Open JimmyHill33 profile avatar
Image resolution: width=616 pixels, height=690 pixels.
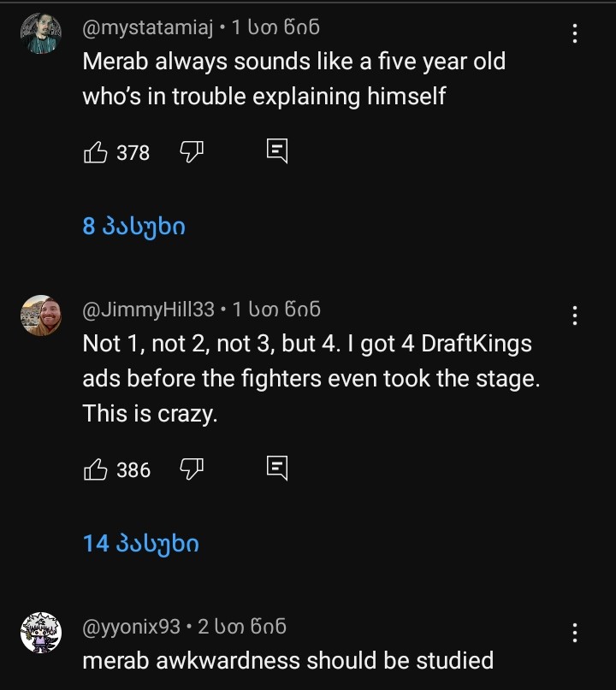(x=41, y=316)
